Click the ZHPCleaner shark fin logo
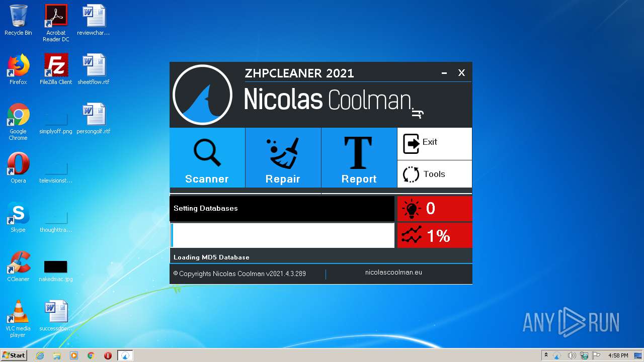The height and width of the screenshot is (362, 644). coord(202,95)
